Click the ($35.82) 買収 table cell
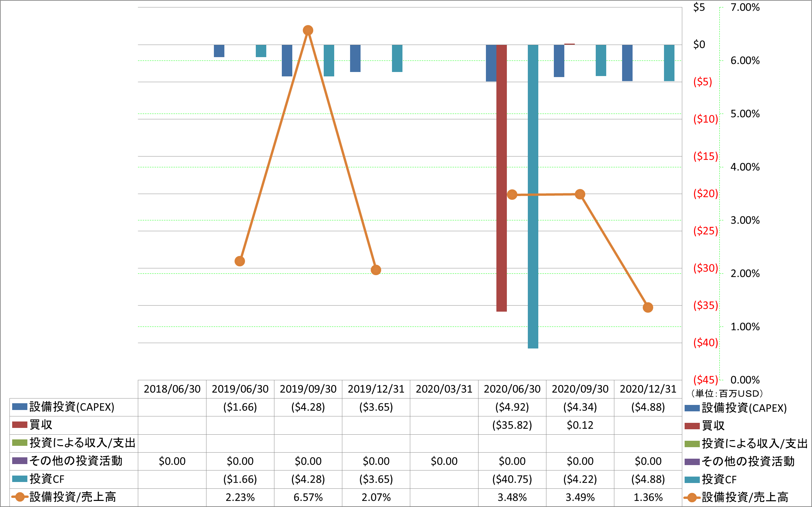The width and height of the screenshot is (812, 507). point(512,425)
